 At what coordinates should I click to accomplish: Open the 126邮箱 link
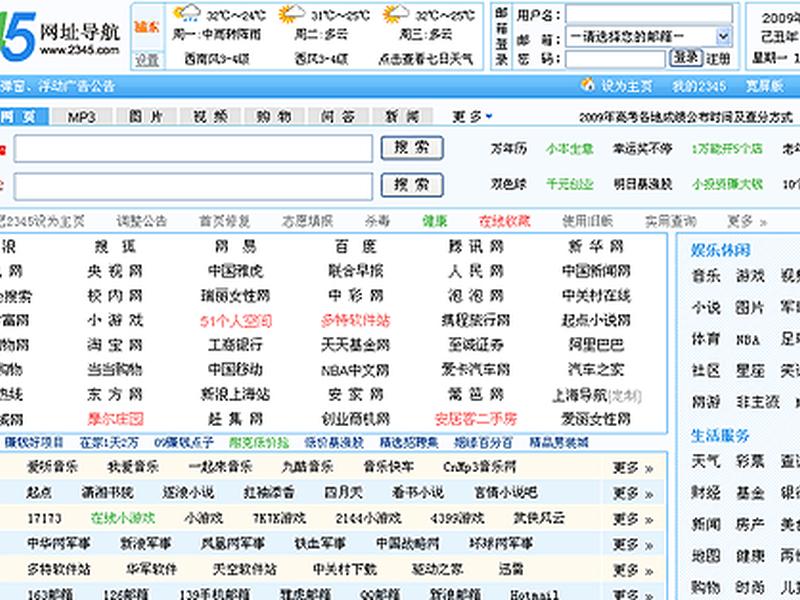[126, 594]
